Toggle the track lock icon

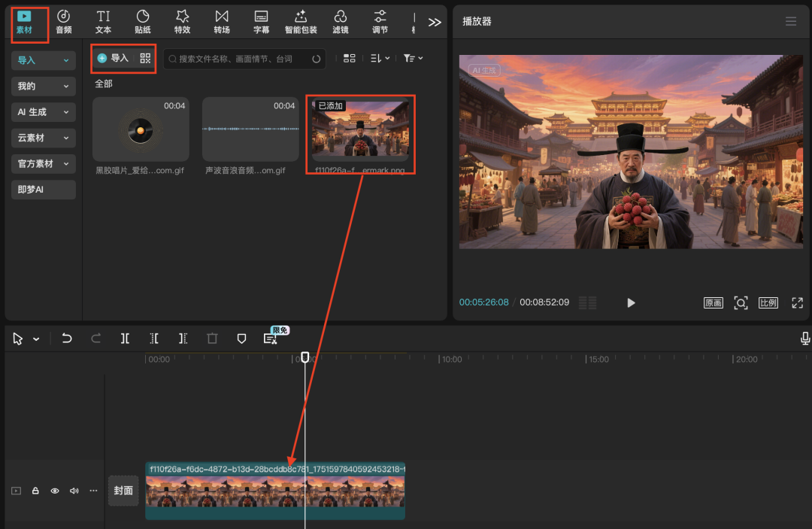click(x=35, y=491)
